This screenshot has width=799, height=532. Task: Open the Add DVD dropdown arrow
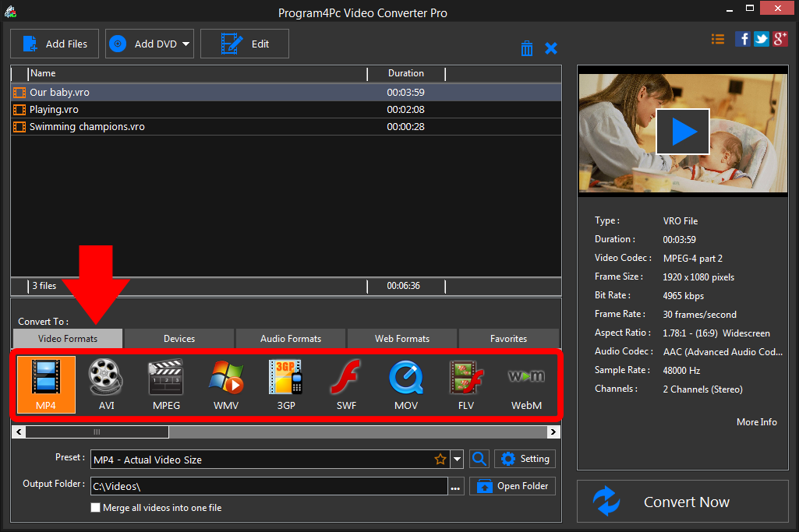pos(186,44)
